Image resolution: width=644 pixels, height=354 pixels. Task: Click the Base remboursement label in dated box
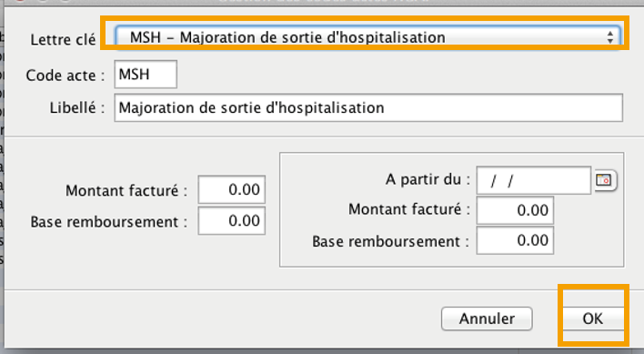coord(390,241)
